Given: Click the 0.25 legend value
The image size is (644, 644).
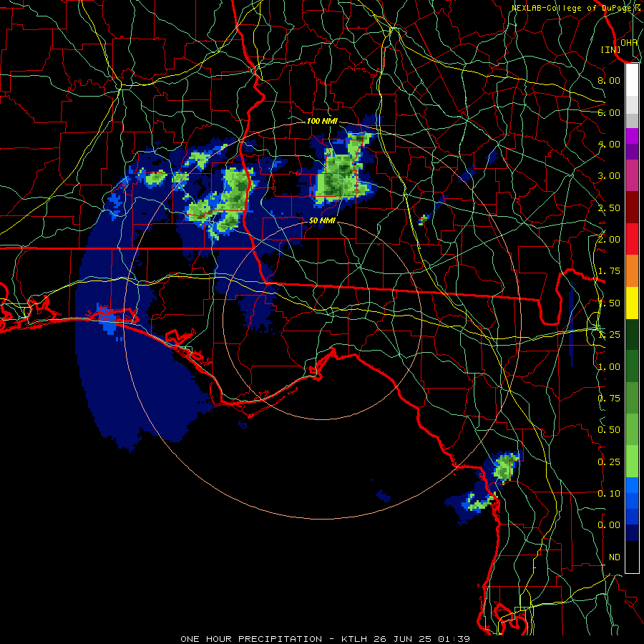Looking at the screenshot, I should click(x=609, y=462).
